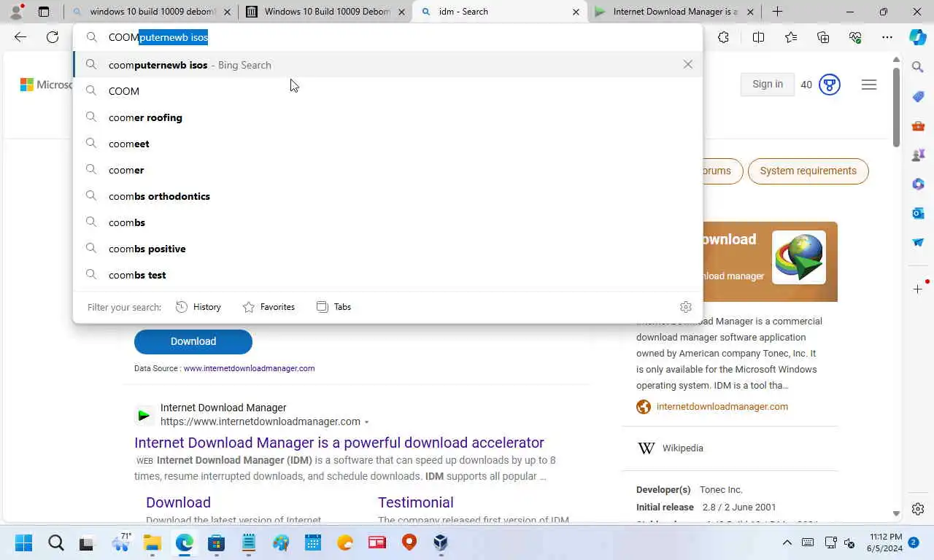Toggle split screen view icon
This screenshot has width=934, height=560.
coord(758,37)
